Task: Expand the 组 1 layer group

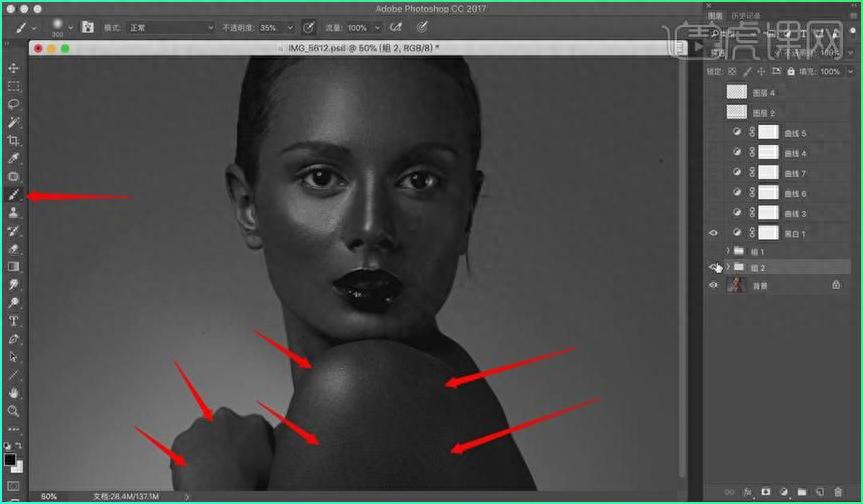Action: (x=727, y=251)
